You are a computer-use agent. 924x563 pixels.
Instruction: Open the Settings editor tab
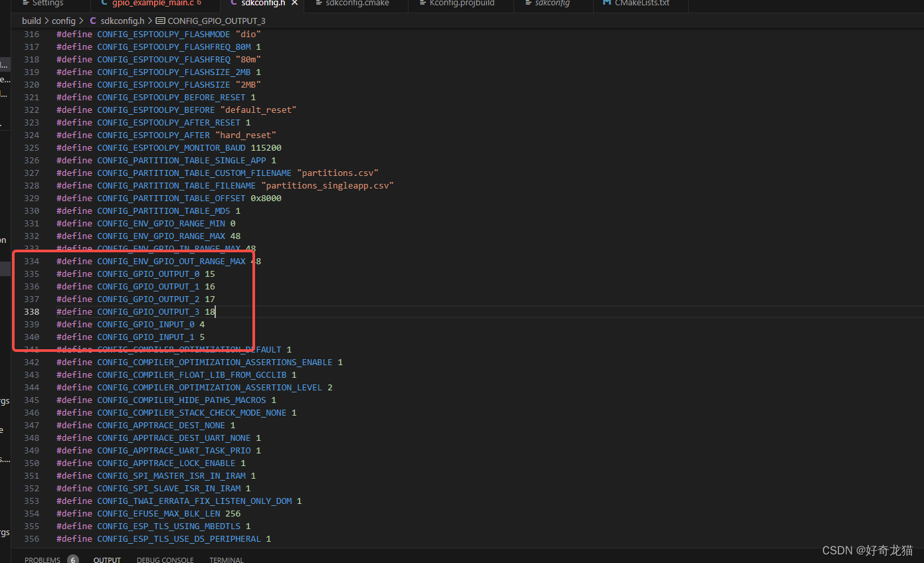[47, 3]
